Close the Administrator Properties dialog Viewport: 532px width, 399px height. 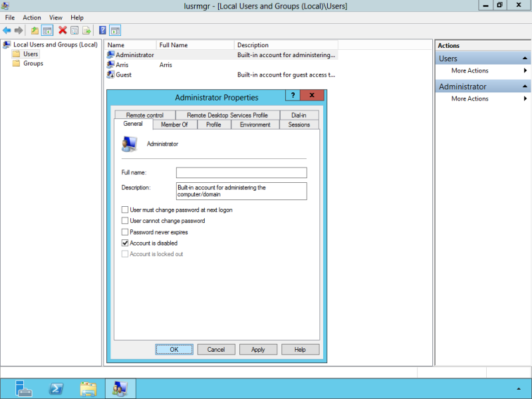click(x=312, y=95)
